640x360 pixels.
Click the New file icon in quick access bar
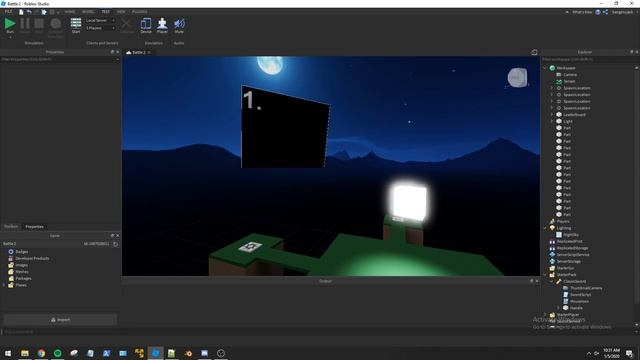coord(21,12)
